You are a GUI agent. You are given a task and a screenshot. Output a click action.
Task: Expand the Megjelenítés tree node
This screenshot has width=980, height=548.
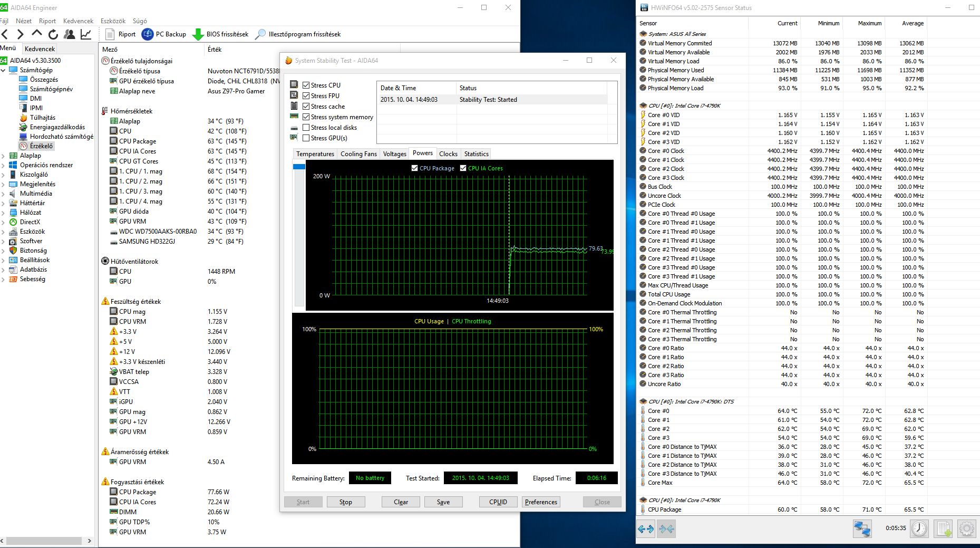(3, 184)
